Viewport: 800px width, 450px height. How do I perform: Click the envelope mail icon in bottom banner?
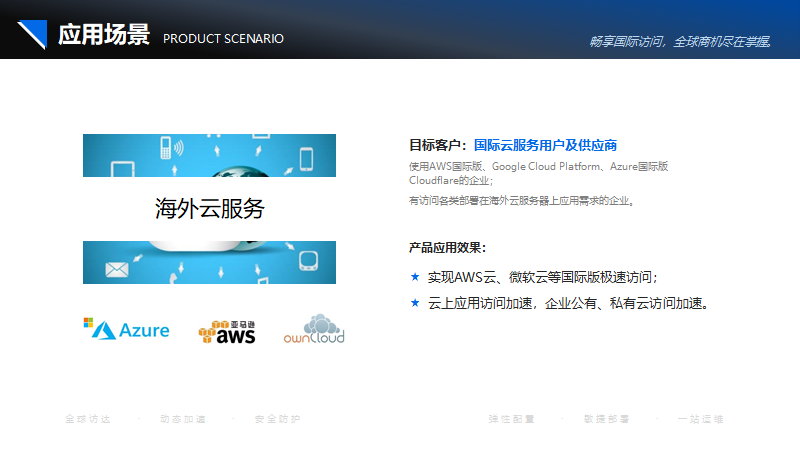117,269
